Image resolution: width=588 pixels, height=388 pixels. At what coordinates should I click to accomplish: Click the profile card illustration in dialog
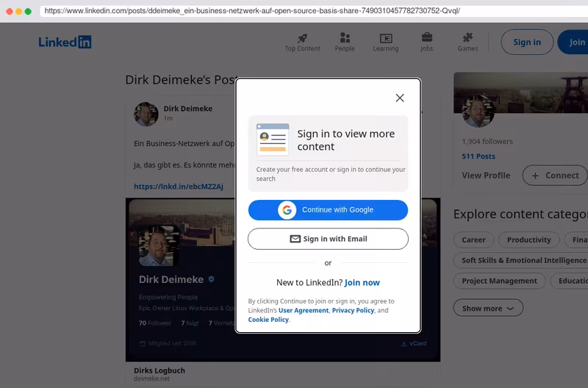[273, 140]
